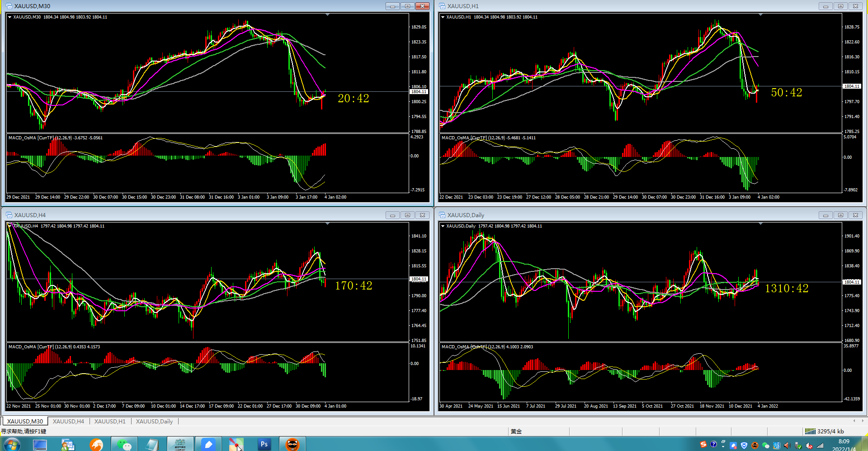
Task: Click the 50:42 countdown timer on H1
Action: [x=787, y=92]
